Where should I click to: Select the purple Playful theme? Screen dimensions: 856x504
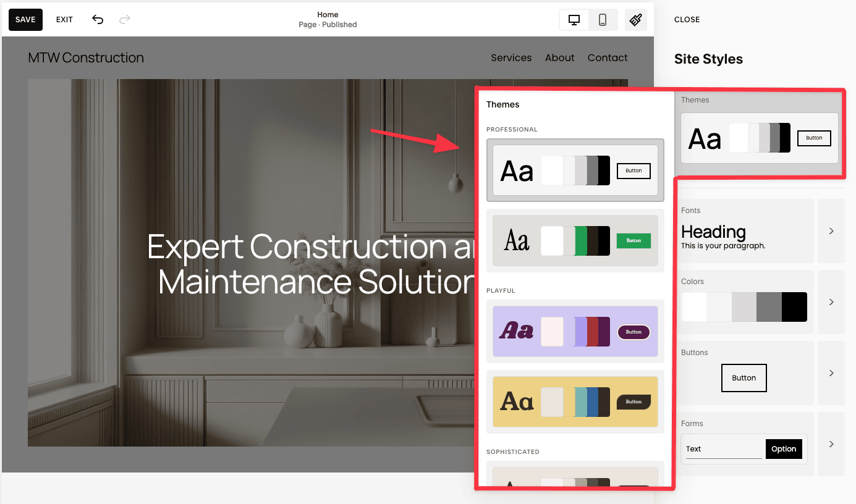pyautogui.click(x=574, y=332)
